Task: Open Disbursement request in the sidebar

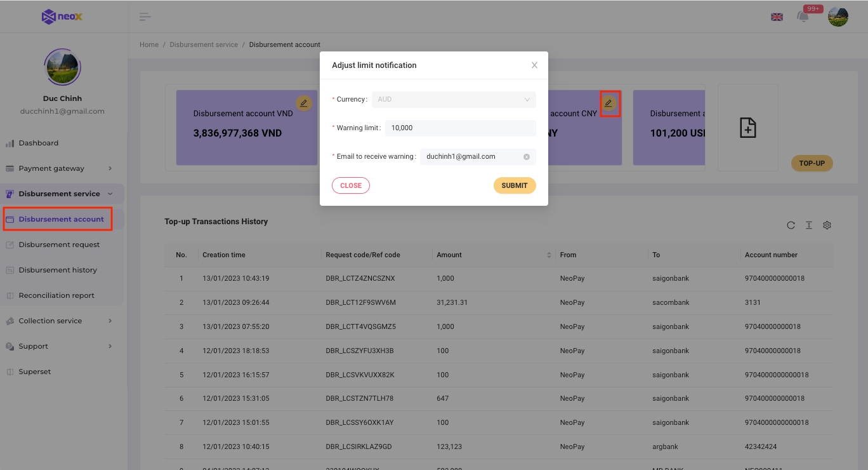Action: (x=59, y=245)
